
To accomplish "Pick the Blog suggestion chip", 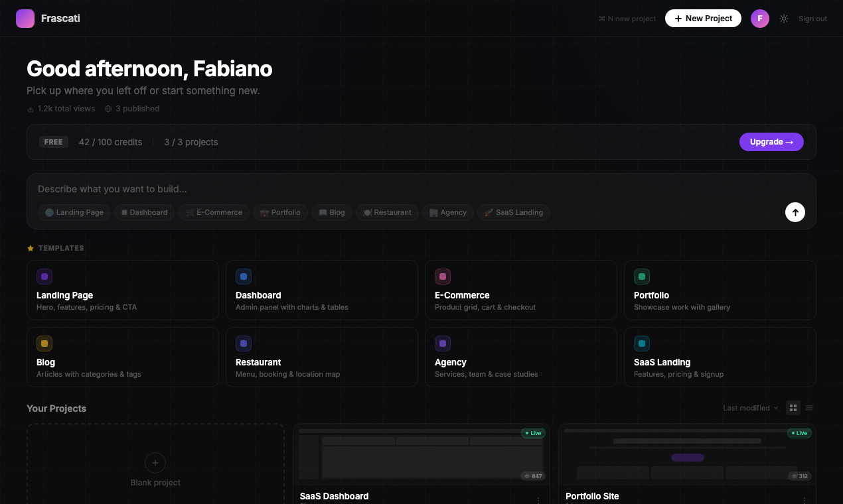I will [332, 212].
